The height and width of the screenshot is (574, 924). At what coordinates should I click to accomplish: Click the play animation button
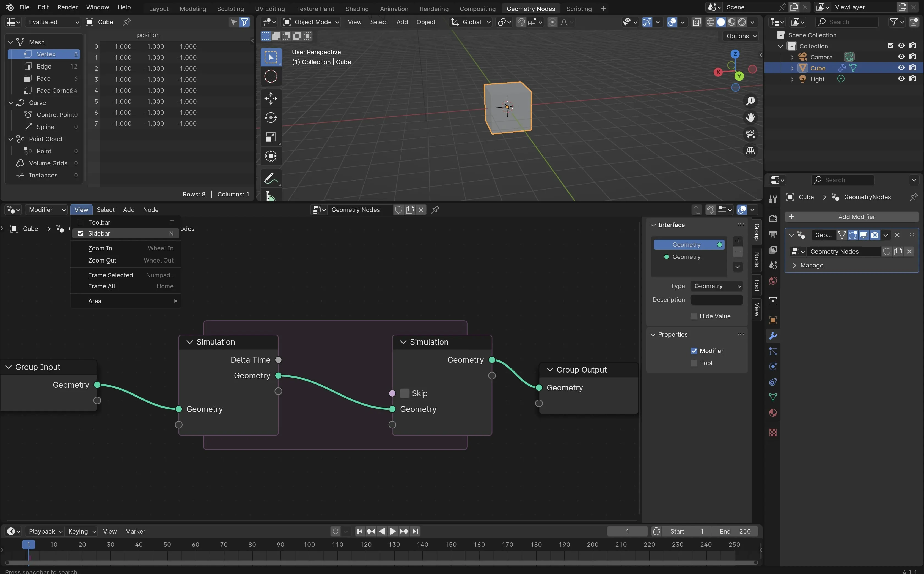[393, 531]
